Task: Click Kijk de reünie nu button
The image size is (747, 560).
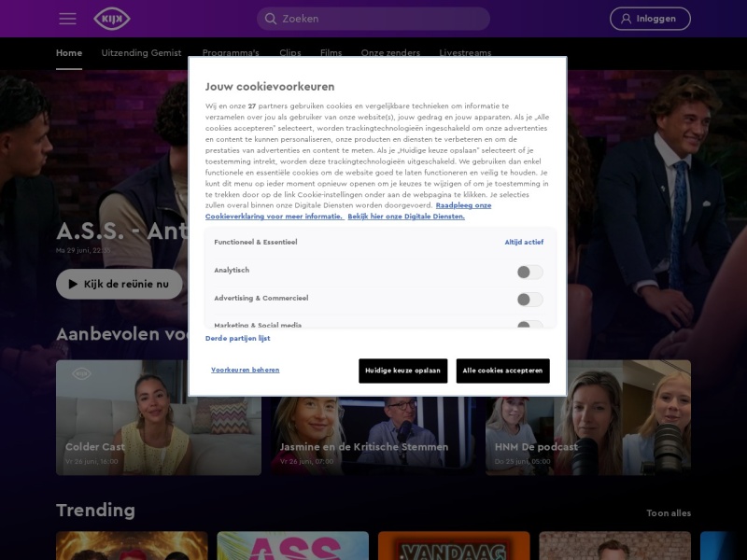Action: coord(120,285)
